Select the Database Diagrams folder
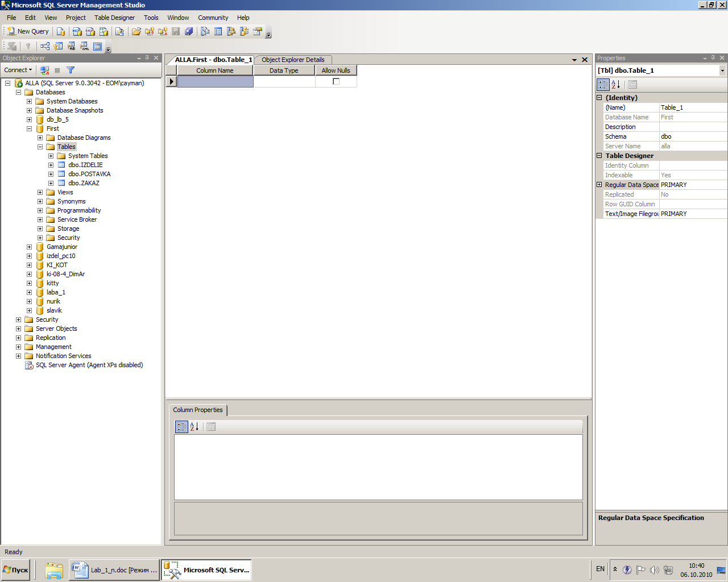The height and width of the screenshot is (582, 728). pyautogui.click(x=84, y=138)
